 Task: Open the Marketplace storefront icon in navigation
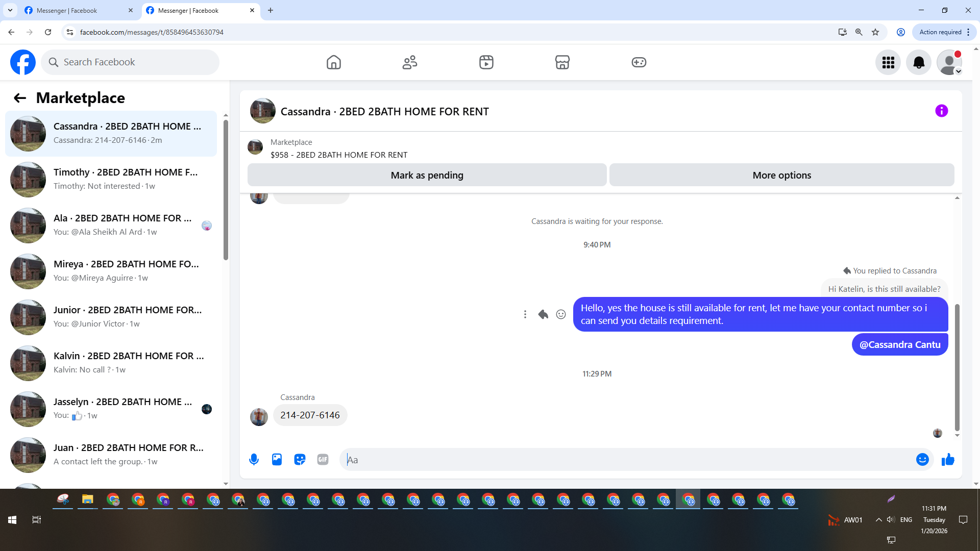(x=562, y=62)
